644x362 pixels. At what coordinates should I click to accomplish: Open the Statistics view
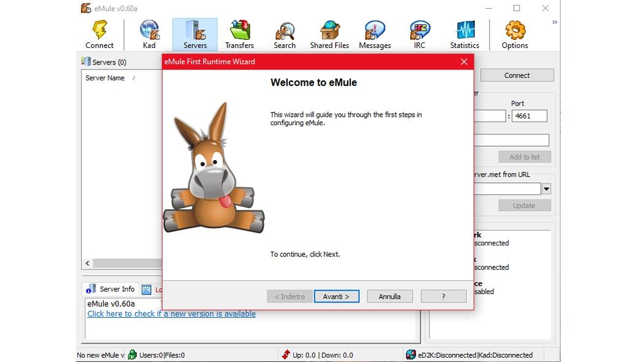point(464,34)
